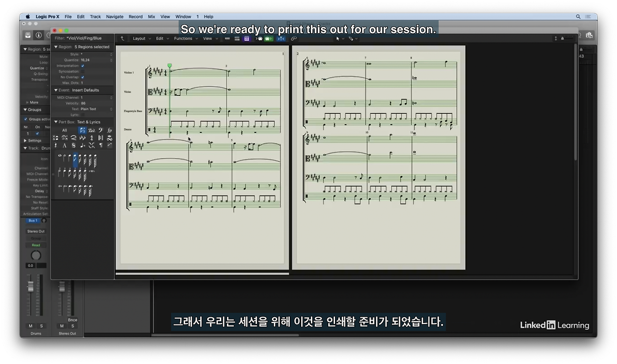Select the dynamics fp group in the Part Box
The image size is (617, 364).
[110, 130]
